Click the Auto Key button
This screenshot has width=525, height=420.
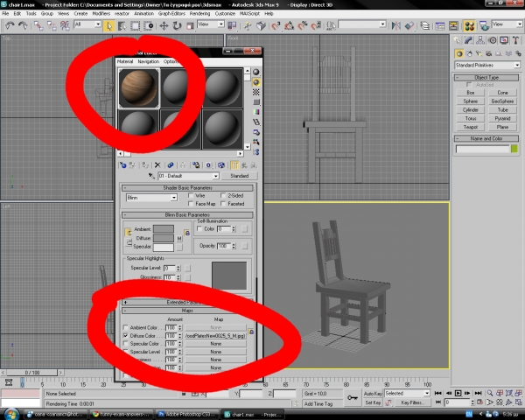pyautogui.click(x=373, y=394)
